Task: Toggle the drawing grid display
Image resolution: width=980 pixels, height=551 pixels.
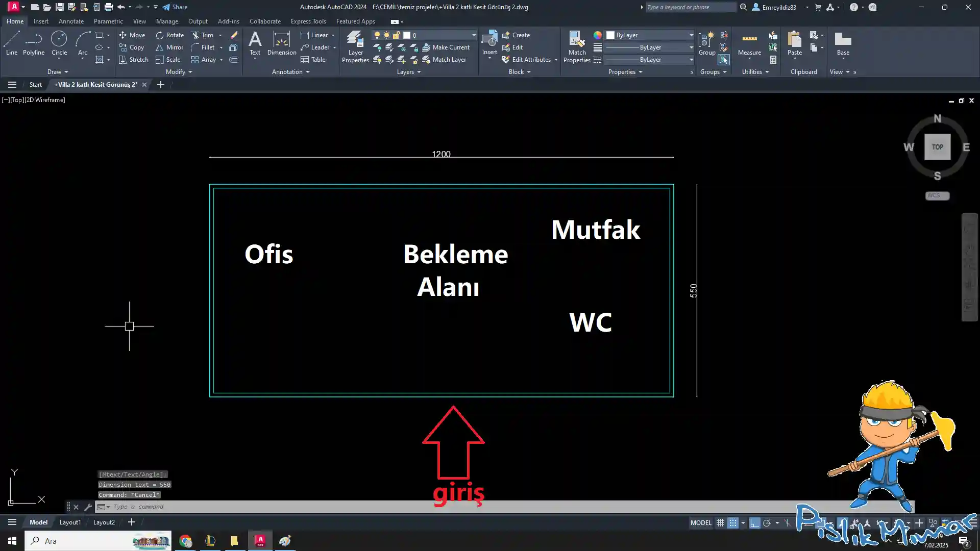Action: [720, 523]
